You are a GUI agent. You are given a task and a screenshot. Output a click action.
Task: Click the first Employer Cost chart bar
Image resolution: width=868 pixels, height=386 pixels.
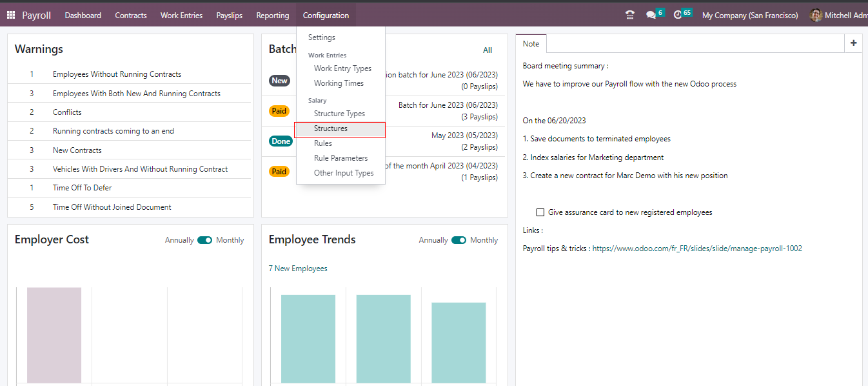pos(54,334)
